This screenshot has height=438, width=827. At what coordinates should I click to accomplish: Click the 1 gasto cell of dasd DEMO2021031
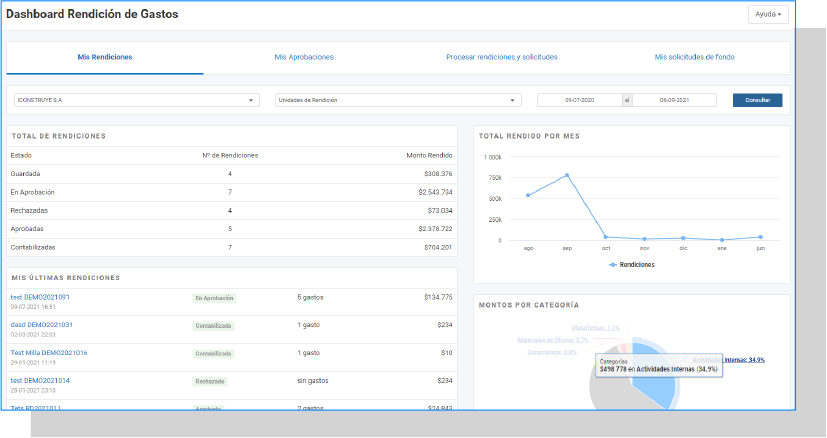pos(308,325)
